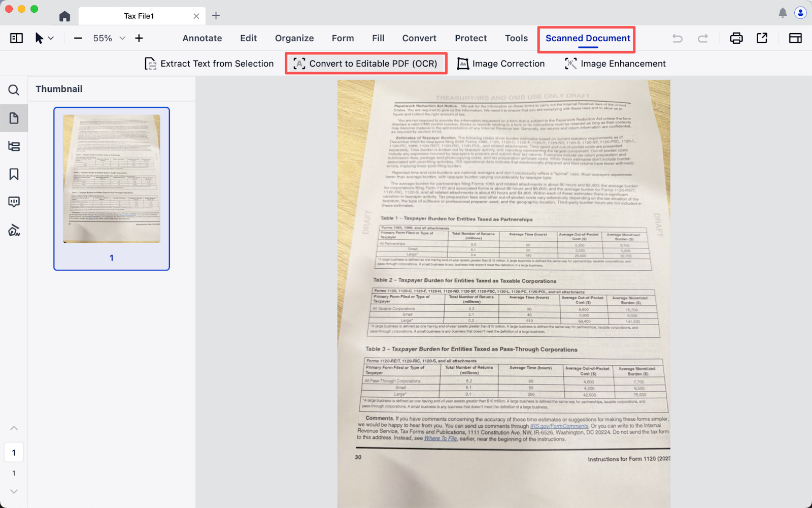
Task: Click the share/export icon
Action: pyautogui.click(x=762, y=38)
